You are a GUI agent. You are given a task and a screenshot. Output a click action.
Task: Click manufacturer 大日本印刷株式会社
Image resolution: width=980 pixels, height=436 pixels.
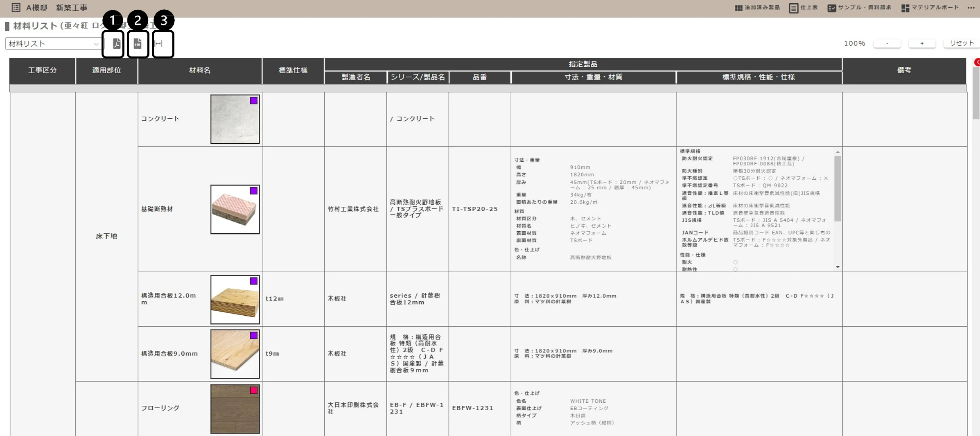pyautogui.click(x=353, y=408)
